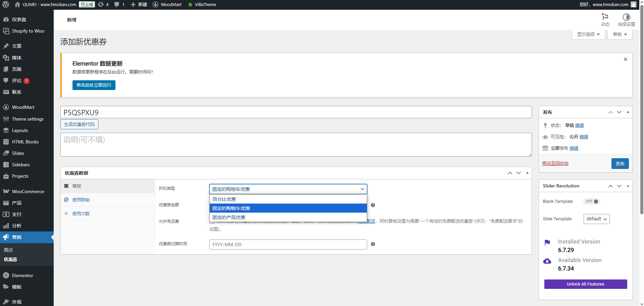Click the generate coupon code button
The width and height of the screenshot is (644, 306).
(79, 124)
